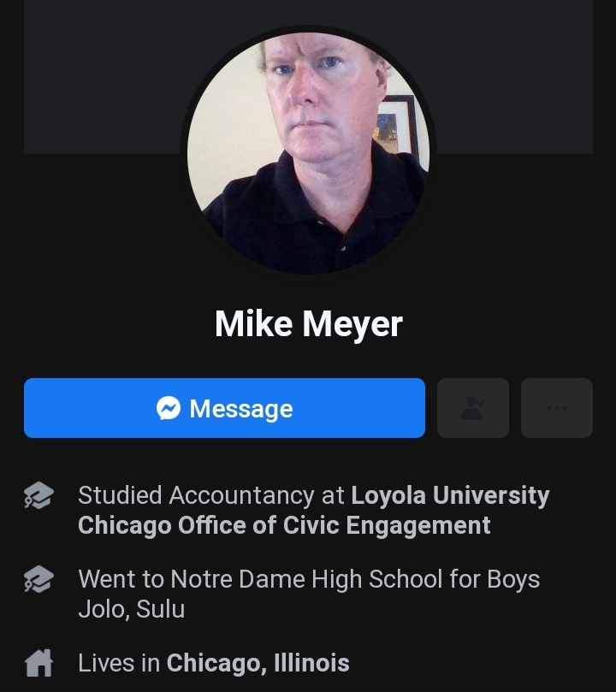The height and width of the screenshot is (692, 616).
Task: Click the framed picture visible in profile photo
Action: (396, 124)
